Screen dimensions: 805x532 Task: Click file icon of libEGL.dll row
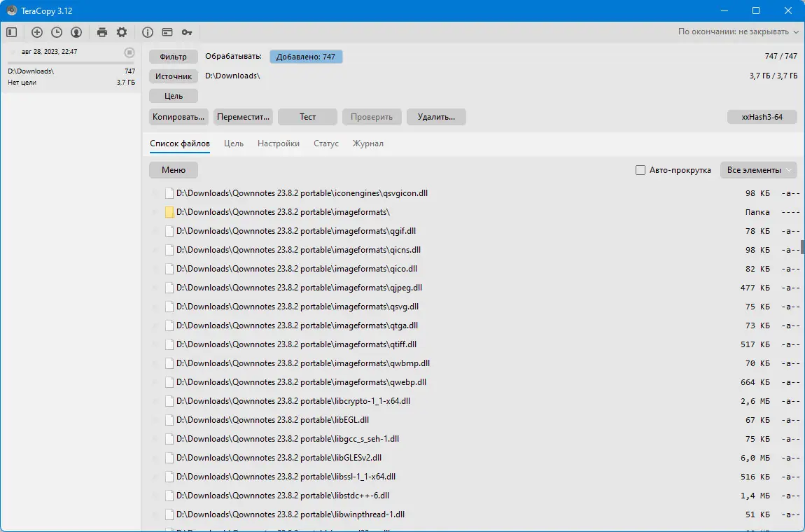click(169, 420)
